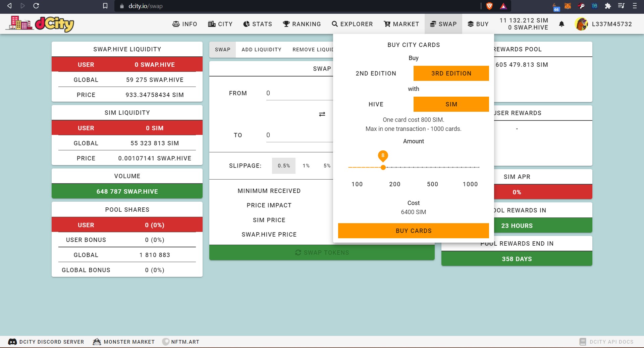Click the Discord icon in footer
This screenshot has height=348, width=644.
tap(12, 342)
